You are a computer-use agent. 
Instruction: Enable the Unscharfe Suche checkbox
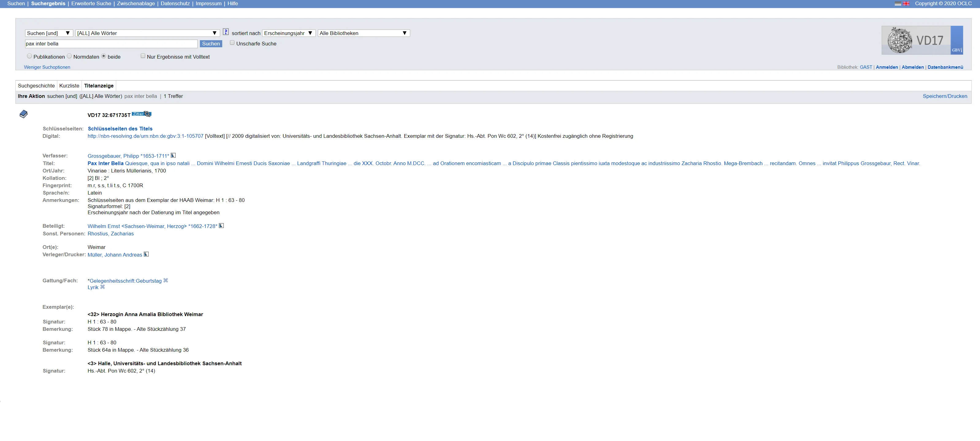pos(232,43)
